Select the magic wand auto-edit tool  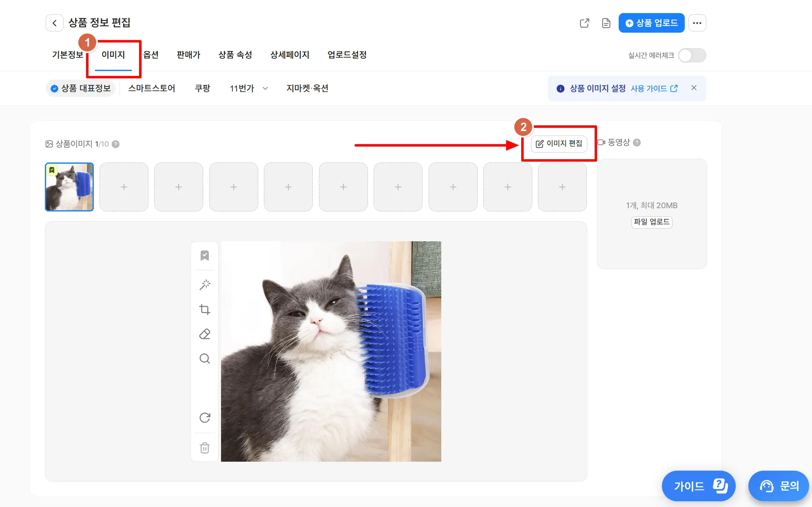pyautogui.click(x=205, y=285)
